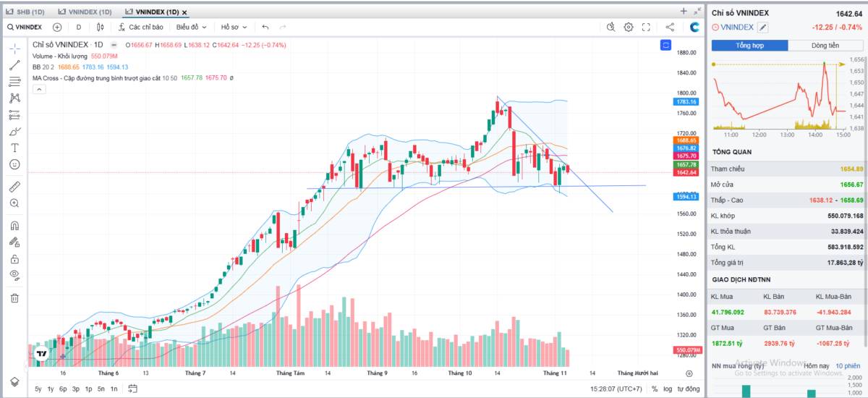
Task: Toggle lock all drawing tools
Action: click(14, 258)
